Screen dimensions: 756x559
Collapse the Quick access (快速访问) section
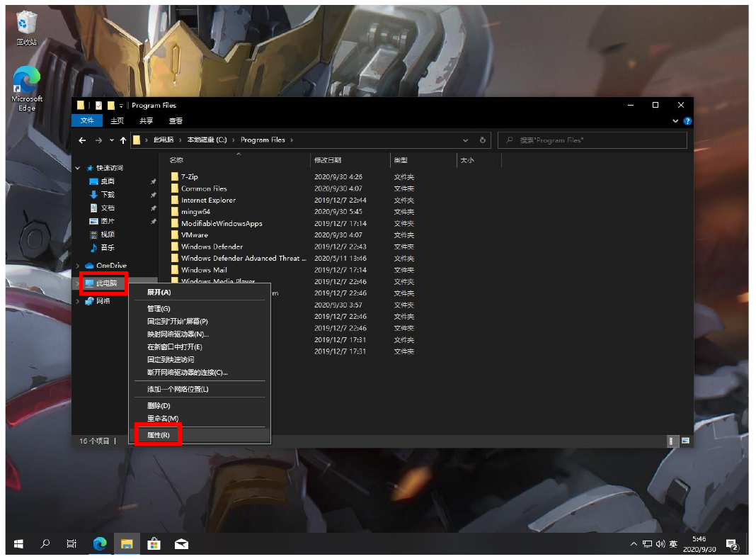pyautogui.click(x=78, y=169)
